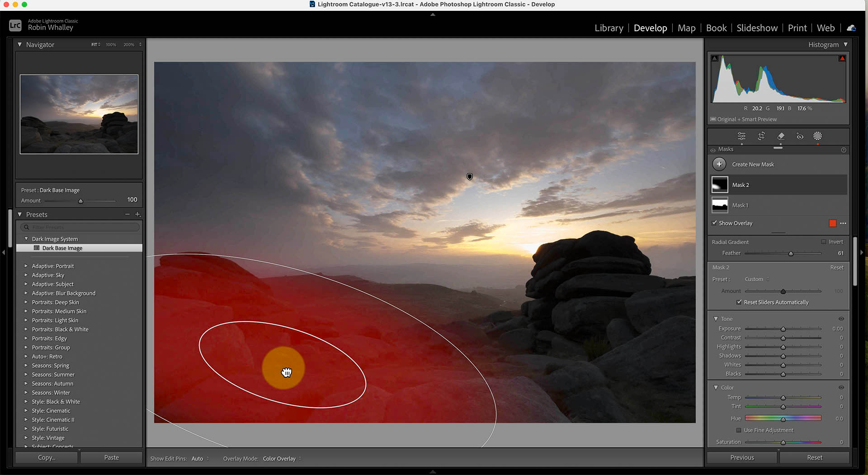Toggle Color section visibility eye
Screen dimensions: 868x475
(841, 388)
